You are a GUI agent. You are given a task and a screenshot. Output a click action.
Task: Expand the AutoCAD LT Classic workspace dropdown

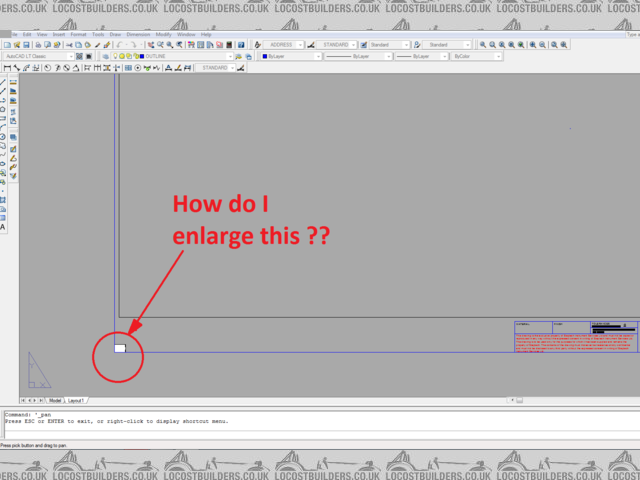pos(40,57)
